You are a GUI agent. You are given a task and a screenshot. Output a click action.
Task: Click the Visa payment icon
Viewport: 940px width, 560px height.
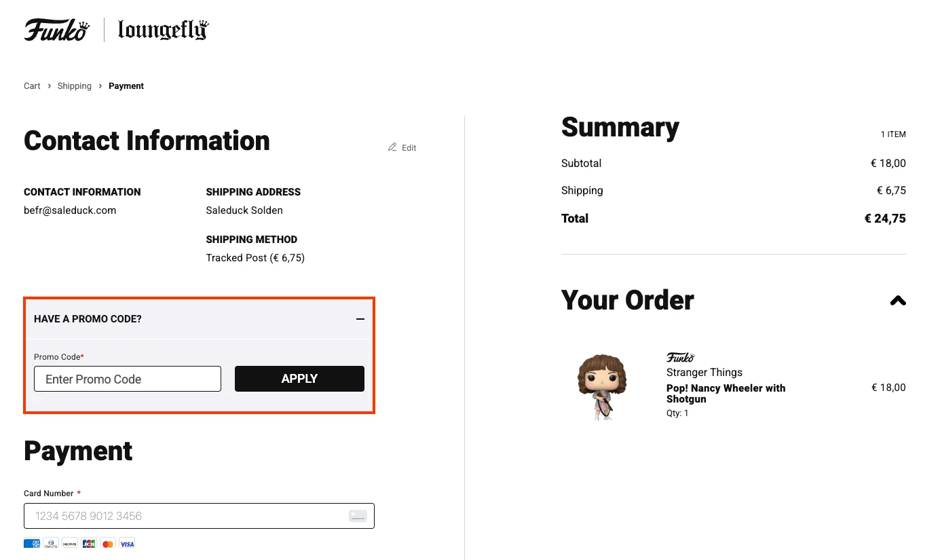tap(127, 543)
